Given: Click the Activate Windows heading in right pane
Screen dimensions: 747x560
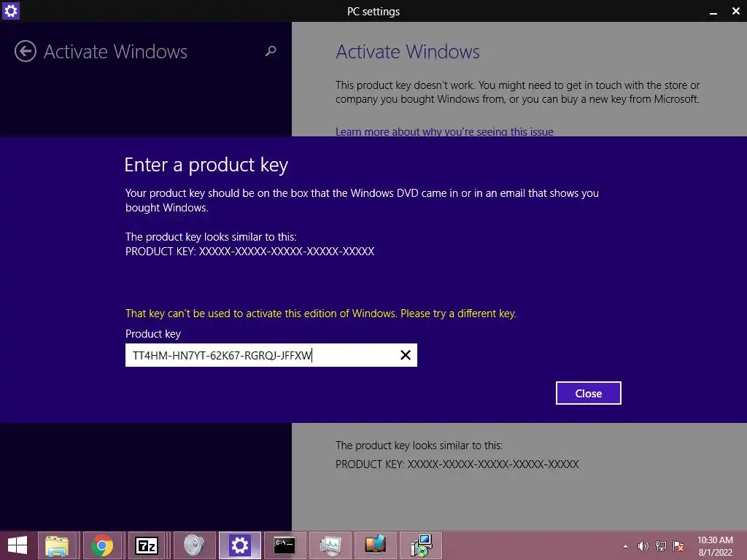Looking at the screenshot, I should pos(408,52).
